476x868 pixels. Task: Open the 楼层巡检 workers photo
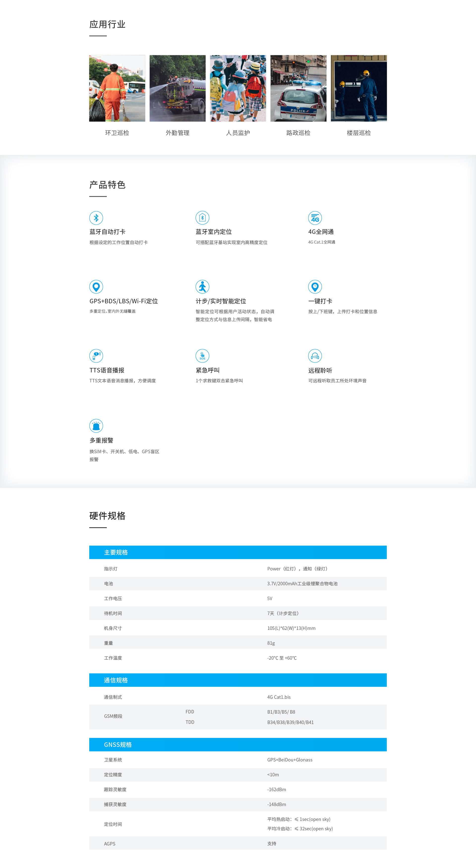[359, 88]
